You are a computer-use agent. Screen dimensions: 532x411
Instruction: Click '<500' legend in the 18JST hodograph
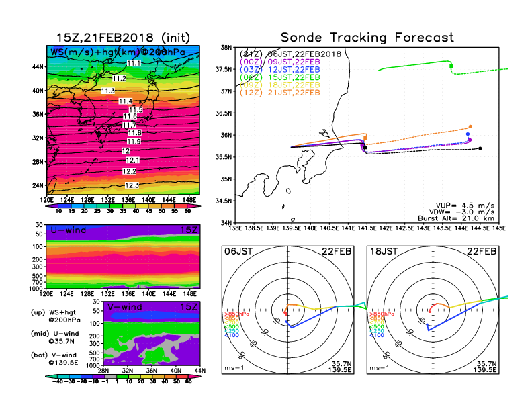377,326
